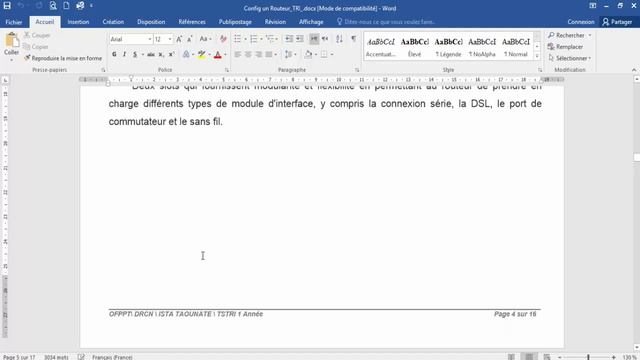Expand the styles gallery
Viewport: 640px width, 360px height.
click(537, 56)
